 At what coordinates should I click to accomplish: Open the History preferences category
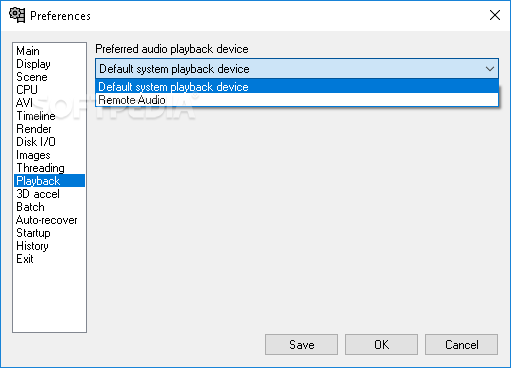[x=32, y=246]
